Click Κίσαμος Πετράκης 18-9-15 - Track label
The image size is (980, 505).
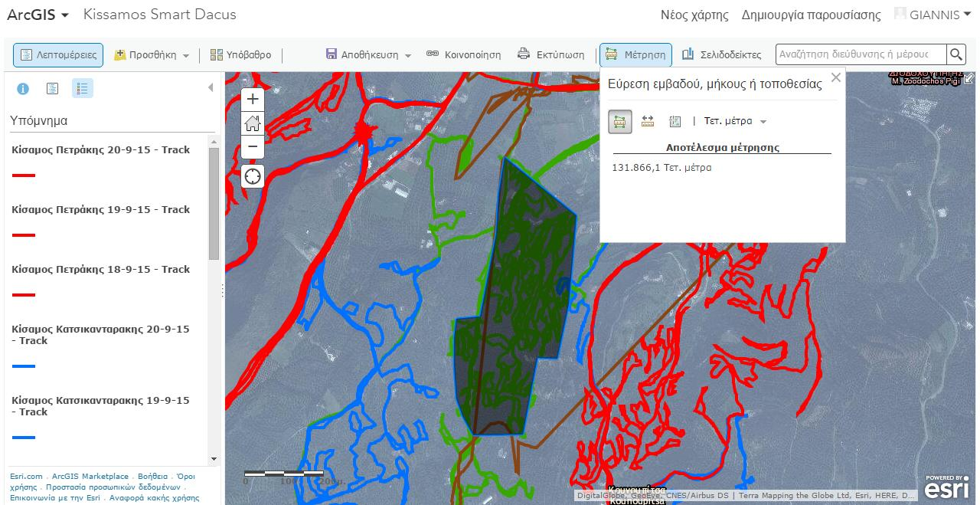[100, 269]
